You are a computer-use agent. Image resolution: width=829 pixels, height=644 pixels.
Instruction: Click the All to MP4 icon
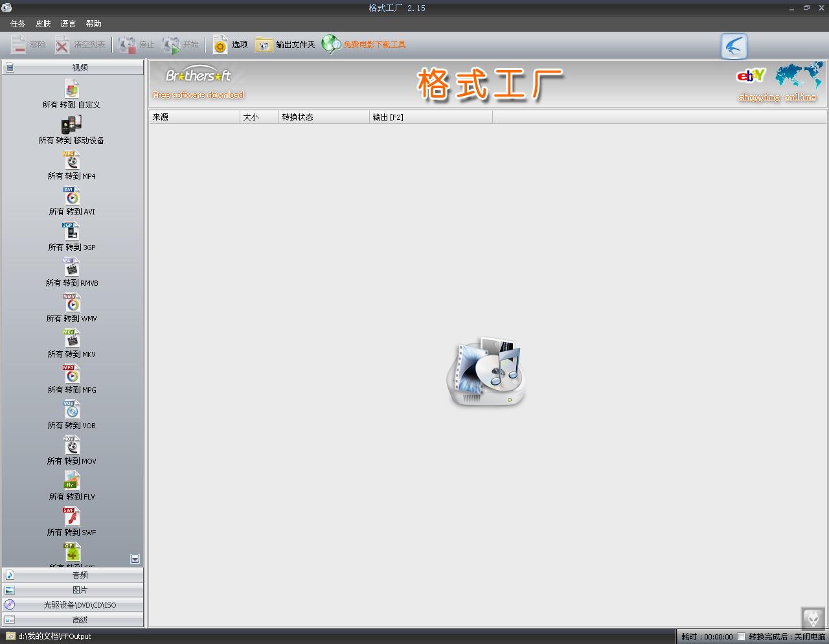click(71, 160)
